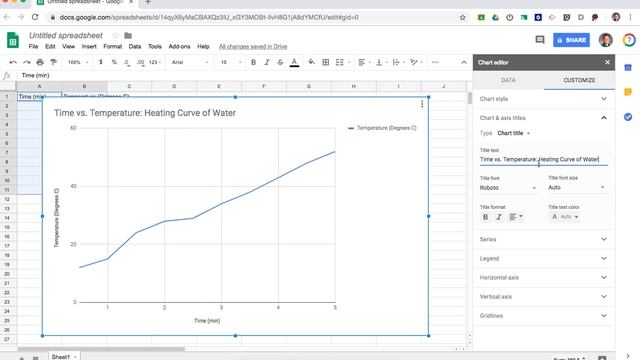Star the Untitled spreadsheet
Image resolution: width=640 pixels, height=360 pixels.
(x=116, y=36)
